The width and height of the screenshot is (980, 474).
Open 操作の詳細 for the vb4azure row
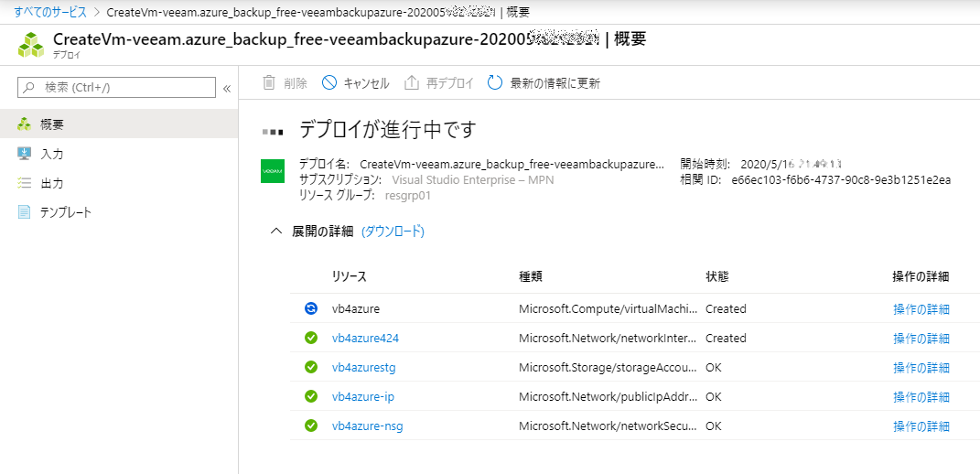921,309
